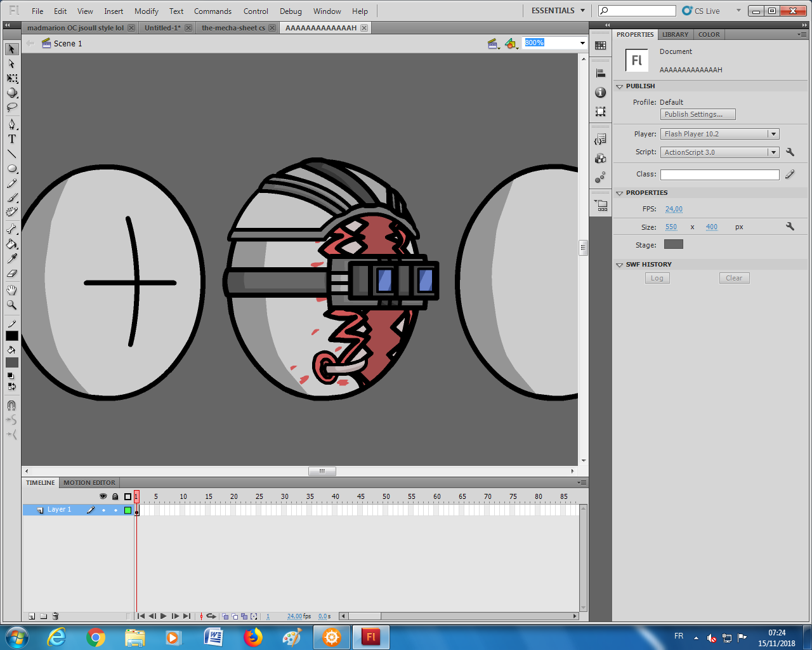Click the New Folder icon in timeline
Image resolution: width=812 pixels, height=650 pixels.
pos(43,616)
